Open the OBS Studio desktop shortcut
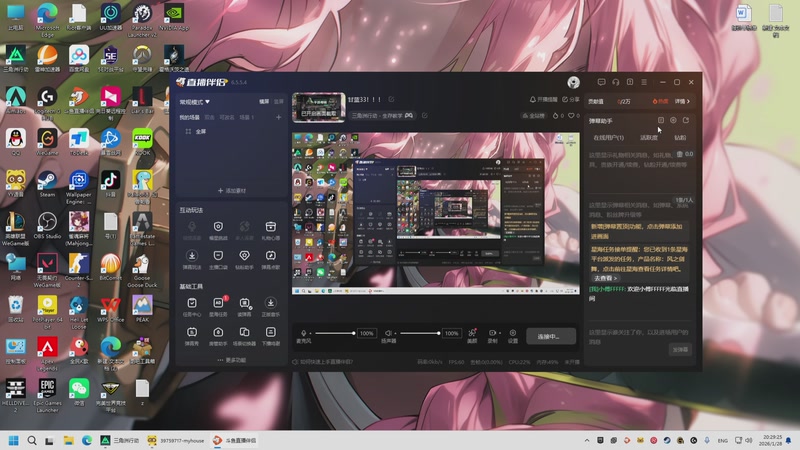This screenshot has height=450, width=800. pos(47,226)
